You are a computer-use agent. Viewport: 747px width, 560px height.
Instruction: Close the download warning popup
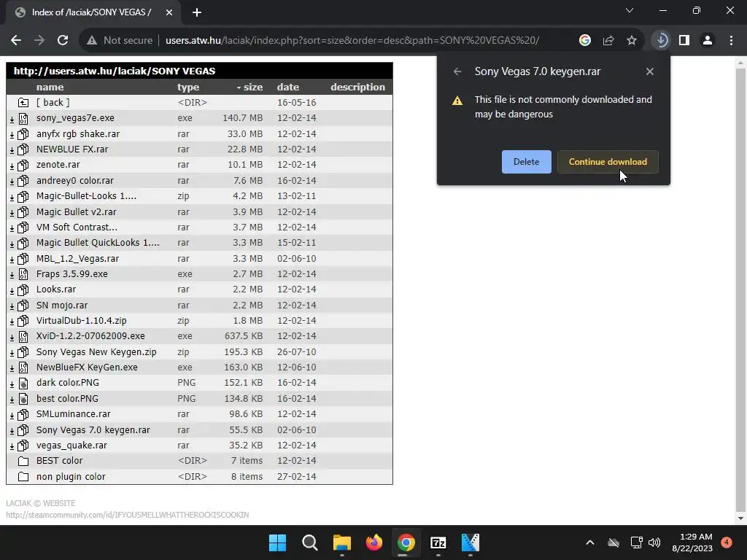click(x=650, y=71)
